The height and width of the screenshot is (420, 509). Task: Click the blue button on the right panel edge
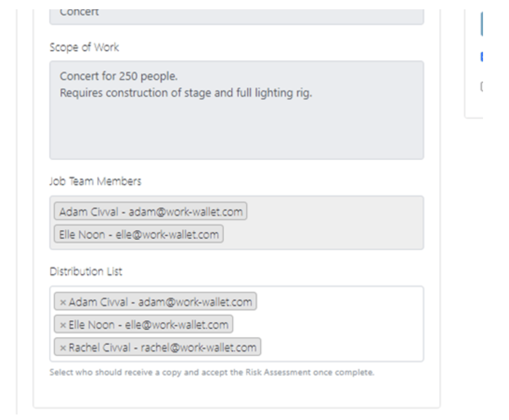click(x=482, y=24)
